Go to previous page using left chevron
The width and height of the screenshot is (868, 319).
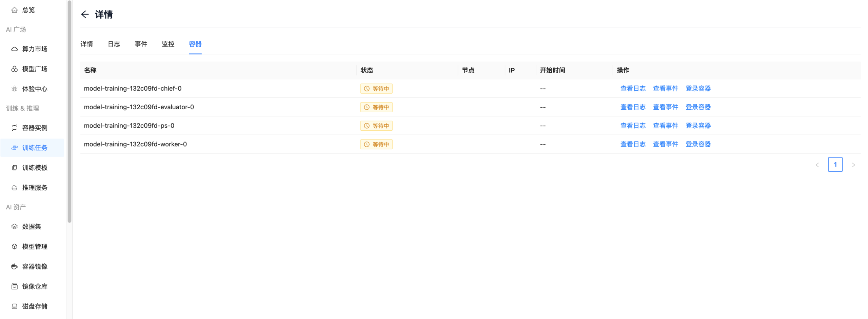pyautogui.click(x=817, y=165)
